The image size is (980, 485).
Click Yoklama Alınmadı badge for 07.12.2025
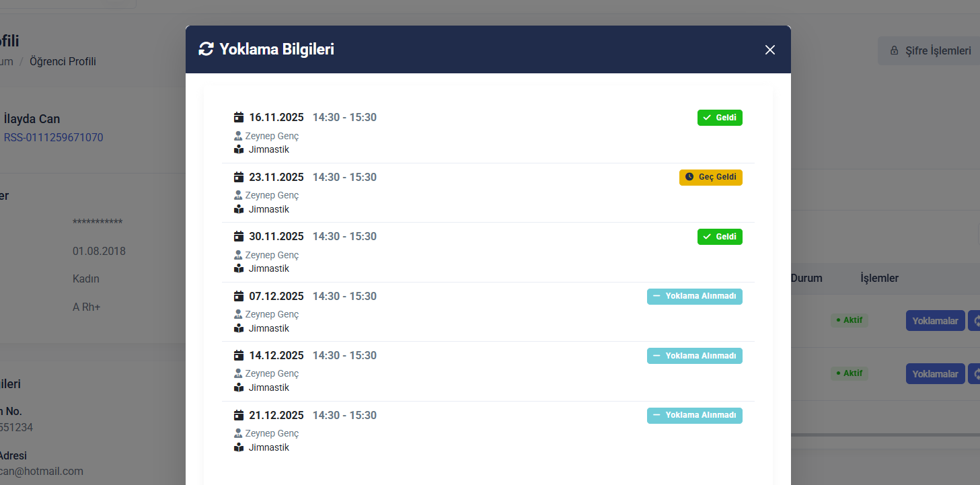[x=694, y=297]
